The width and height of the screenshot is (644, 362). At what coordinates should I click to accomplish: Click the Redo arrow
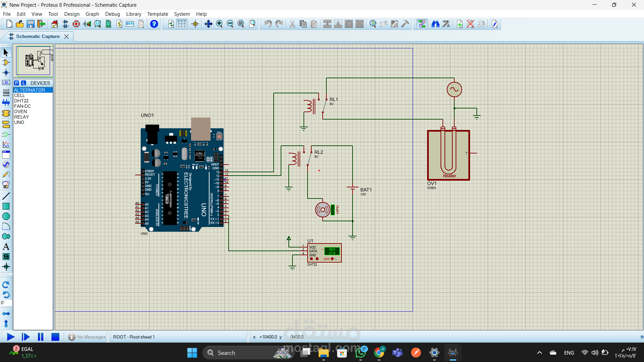click(279, 24)
